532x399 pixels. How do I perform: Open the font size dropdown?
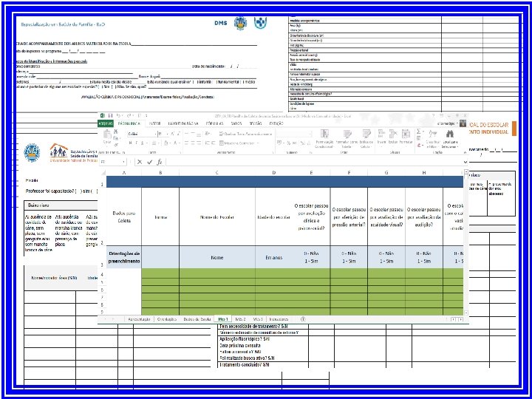point(167,134)
